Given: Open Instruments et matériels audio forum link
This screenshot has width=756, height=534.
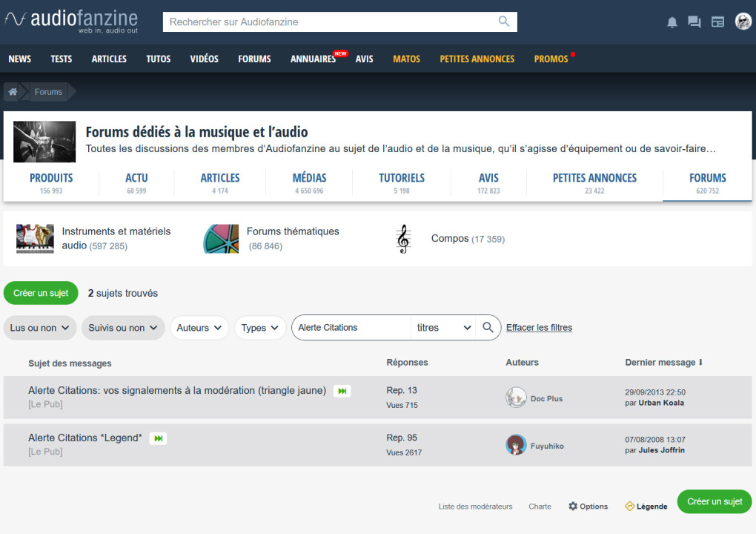Looking at the screenshot, I should pos(116,238).
